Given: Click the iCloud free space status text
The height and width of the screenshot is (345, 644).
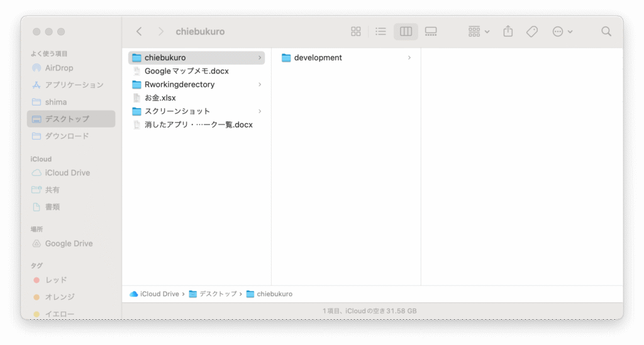Looking at the screenshot, I should click(x=370, y=311).
